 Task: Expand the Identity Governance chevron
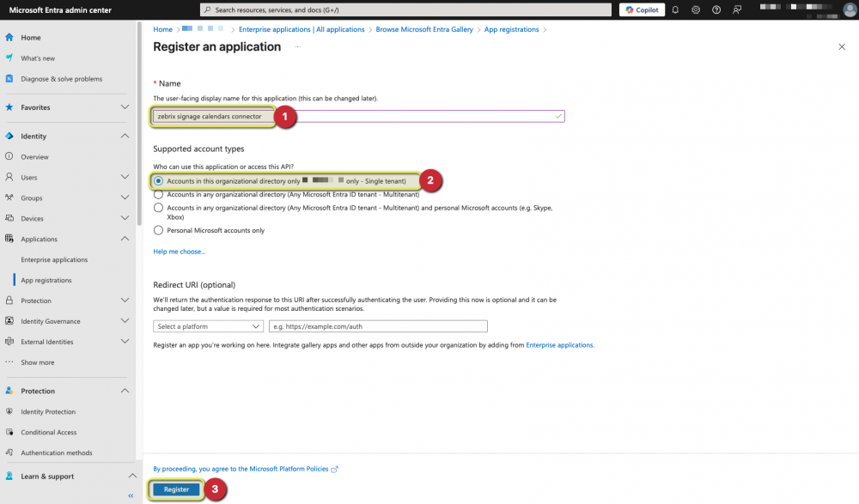[125, 320]
